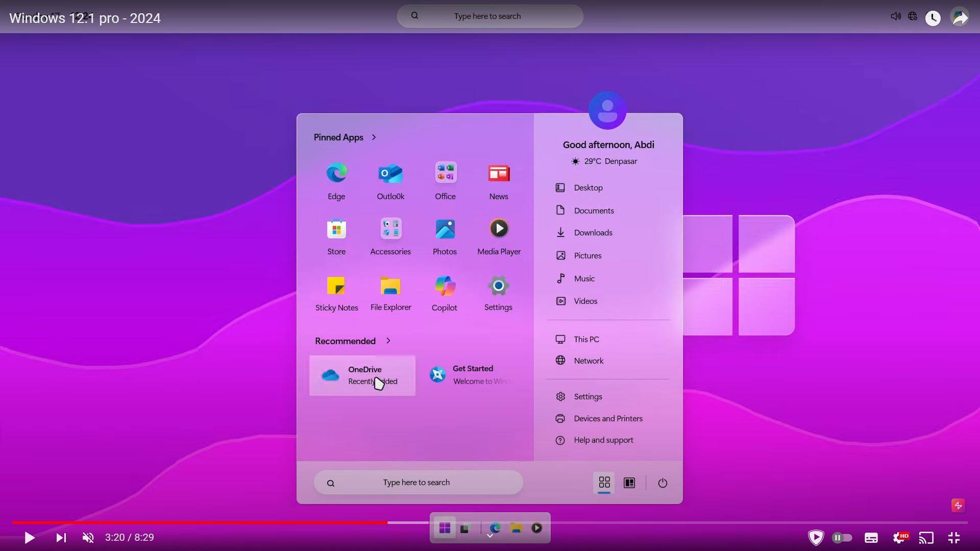Viewport: 980px width, 551px height.
Task: Toggle the YouTube autoplay switch
Action: 842,538
